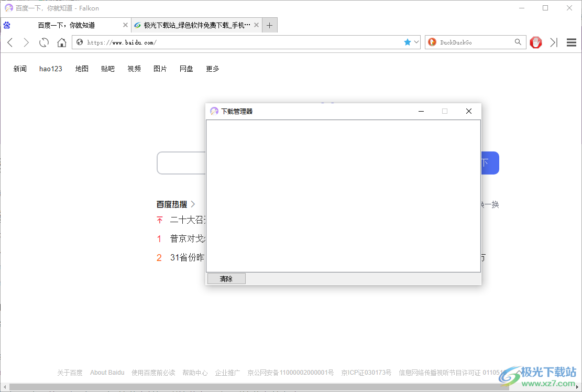The image size is (582, 392).
Task: Click the Baidu paw favicon
Action: (x=7, y=25)
